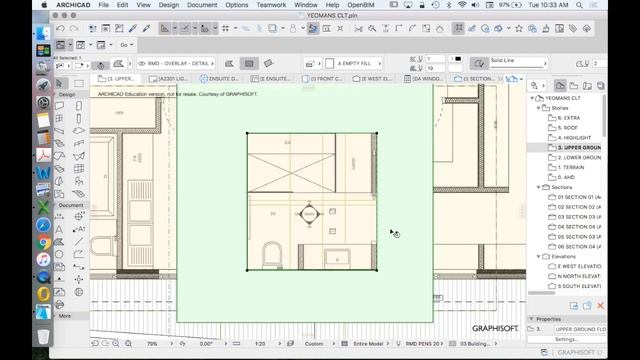Toggle the pen check button beside Solid Line
This screenshot has height=360, width=640.
(479, 63)
